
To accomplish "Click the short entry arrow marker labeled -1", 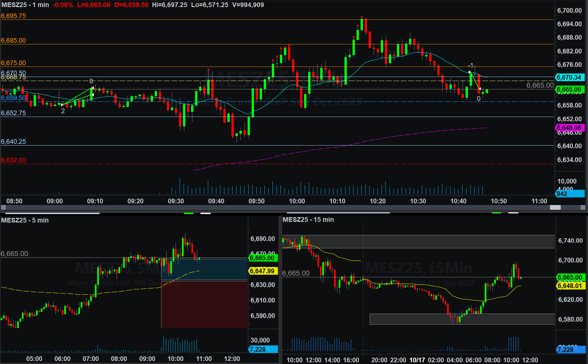I will (x=470, y=72).
